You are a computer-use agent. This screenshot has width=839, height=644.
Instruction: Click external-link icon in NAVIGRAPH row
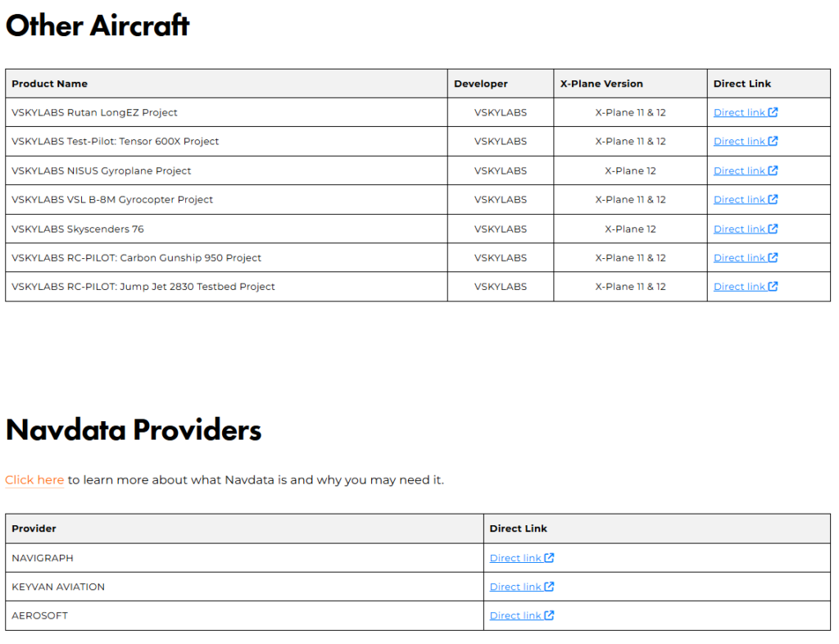(x=549, y=557)
